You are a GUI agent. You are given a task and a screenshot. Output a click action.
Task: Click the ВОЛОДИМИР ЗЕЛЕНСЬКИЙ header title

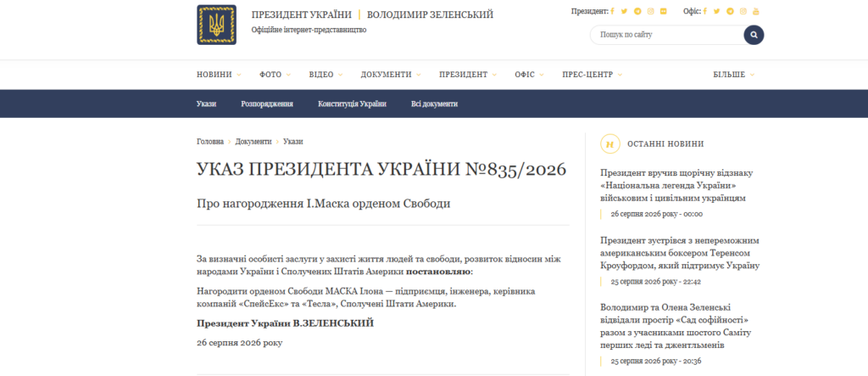[x=430, y=15]
